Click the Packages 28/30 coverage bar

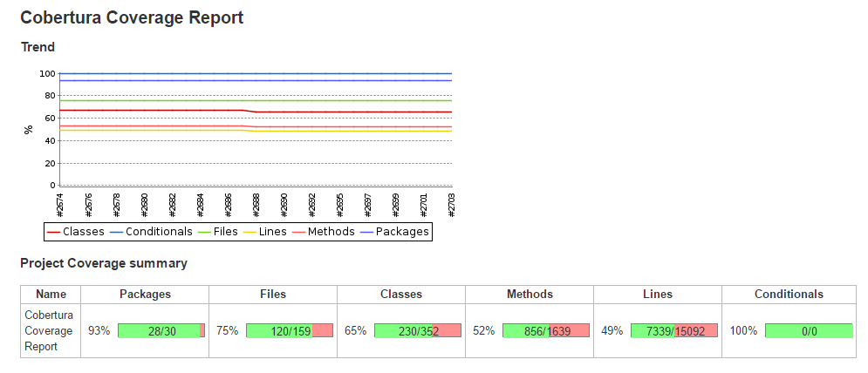tap(161, 331)
